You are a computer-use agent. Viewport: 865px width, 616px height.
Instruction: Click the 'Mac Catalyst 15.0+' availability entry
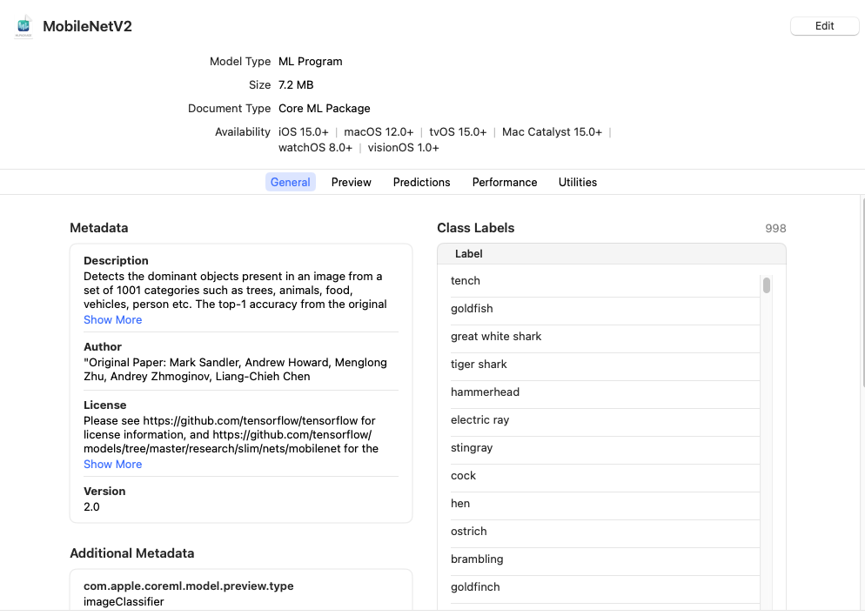point(552,132)
